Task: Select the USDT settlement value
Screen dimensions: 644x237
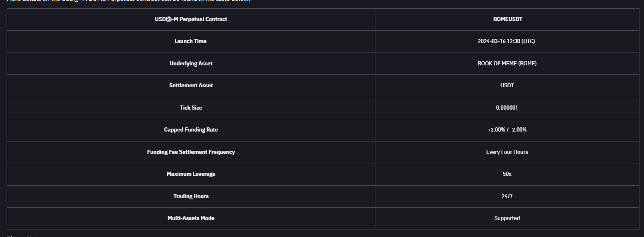Action: click(507, 86)
